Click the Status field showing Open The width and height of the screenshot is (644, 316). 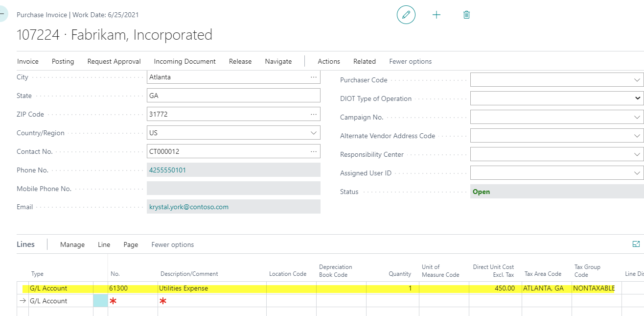tap(557, 192)
